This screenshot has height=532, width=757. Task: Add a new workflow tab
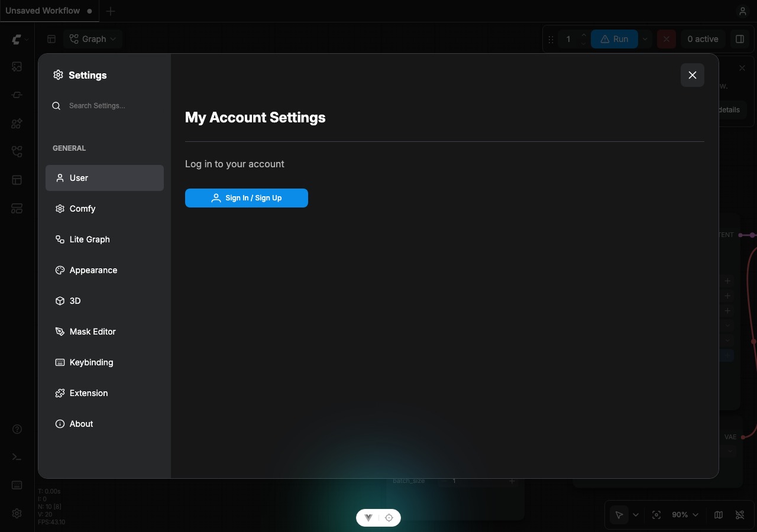[110, 11]
